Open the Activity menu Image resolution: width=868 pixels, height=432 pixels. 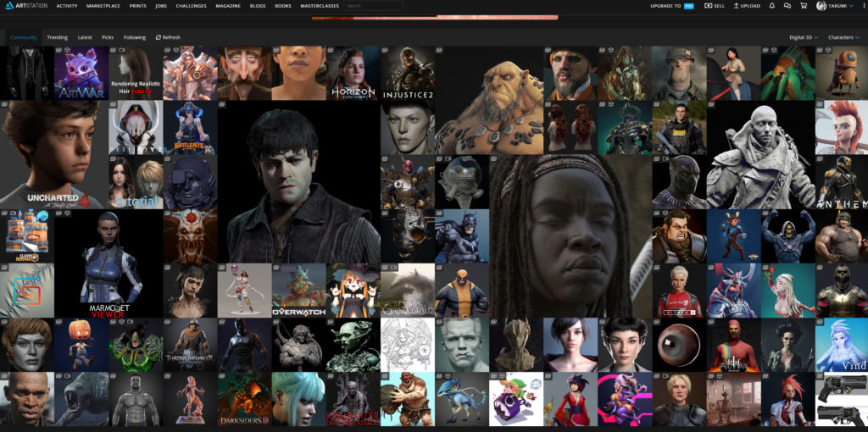67,6
